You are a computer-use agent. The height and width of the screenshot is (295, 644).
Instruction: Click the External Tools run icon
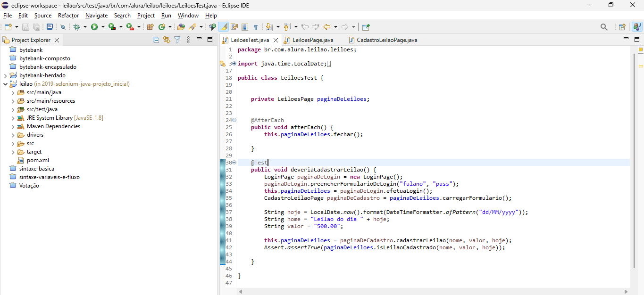click(x=130, y=27)
